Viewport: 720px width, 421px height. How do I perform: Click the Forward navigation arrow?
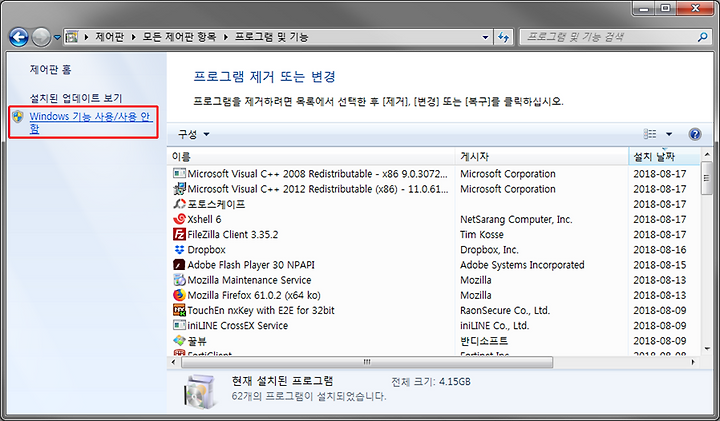coord(41,37)
